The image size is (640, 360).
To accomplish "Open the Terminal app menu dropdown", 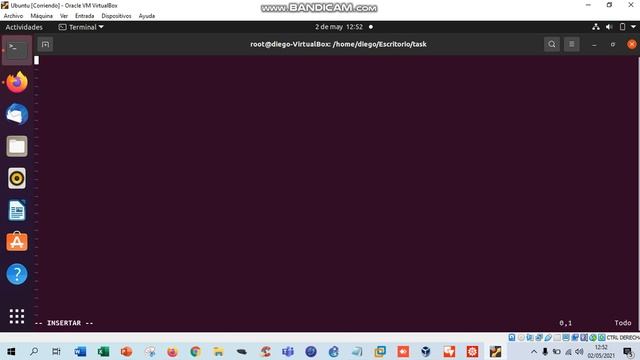I will [x=81, y=27].
